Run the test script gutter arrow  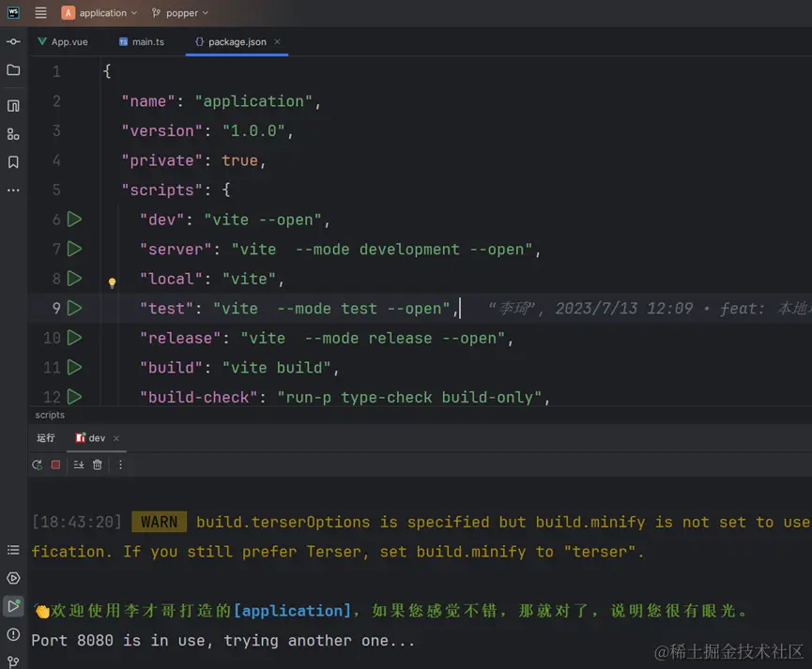pyautogui.click(x=74, y=308)
